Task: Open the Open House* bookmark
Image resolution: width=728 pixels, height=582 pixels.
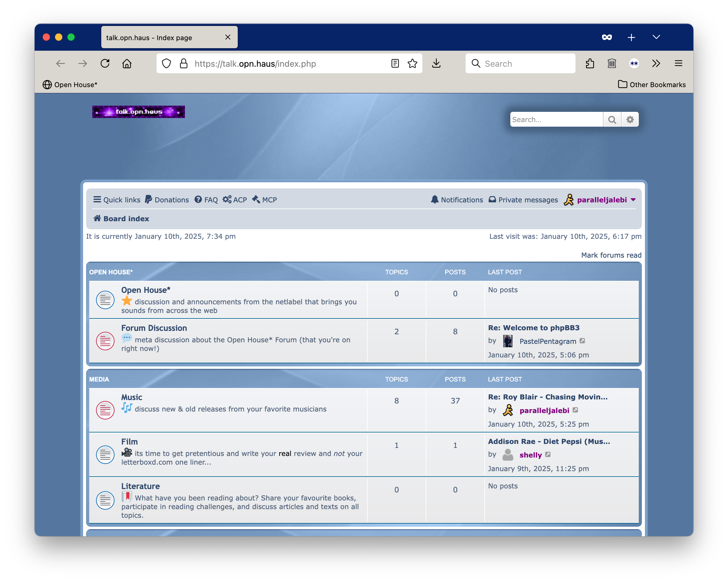Action: coord(70,84)
